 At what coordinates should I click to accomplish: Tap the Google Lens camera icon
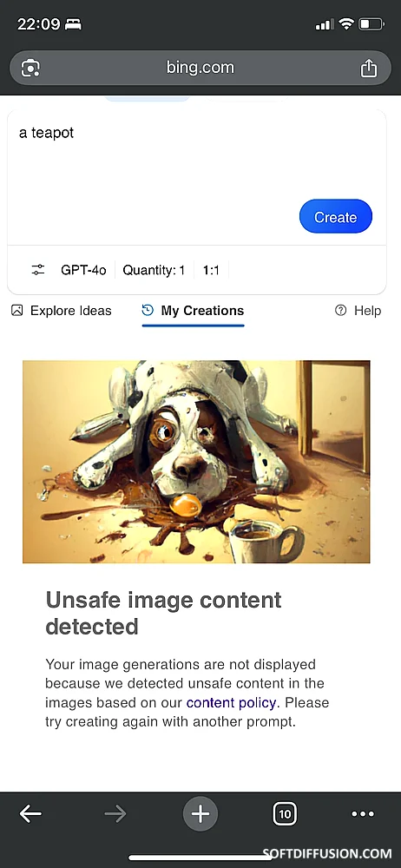30,68
